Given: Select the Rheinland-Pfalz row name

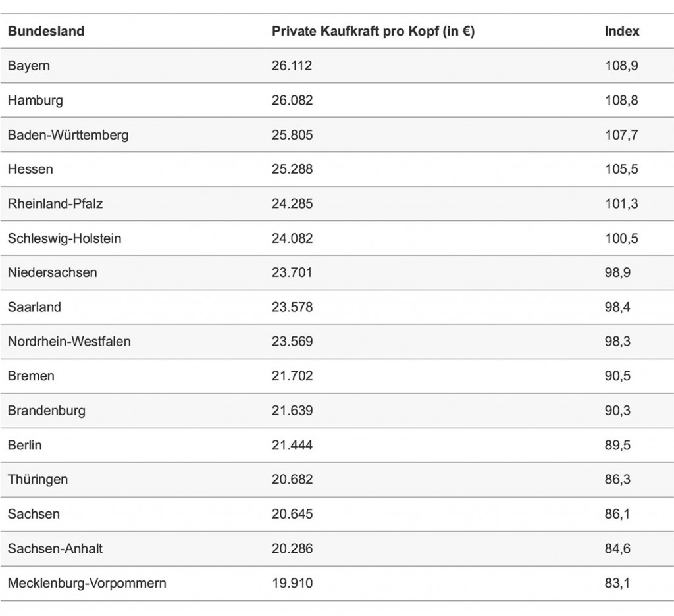Looking at the screenshot, I should (x=55, y=203).
